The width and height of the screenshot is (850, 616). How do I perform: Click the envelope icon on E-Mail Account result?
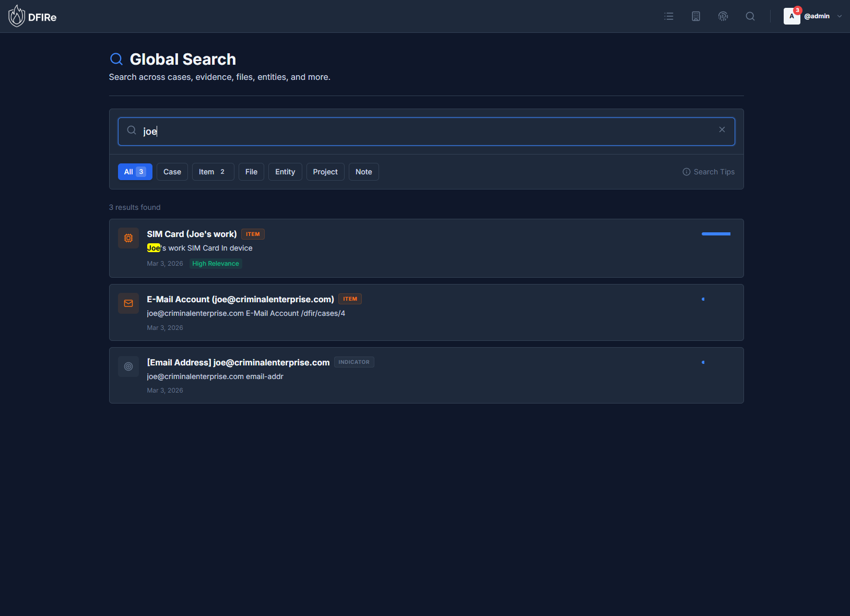(x=128, y=303)
